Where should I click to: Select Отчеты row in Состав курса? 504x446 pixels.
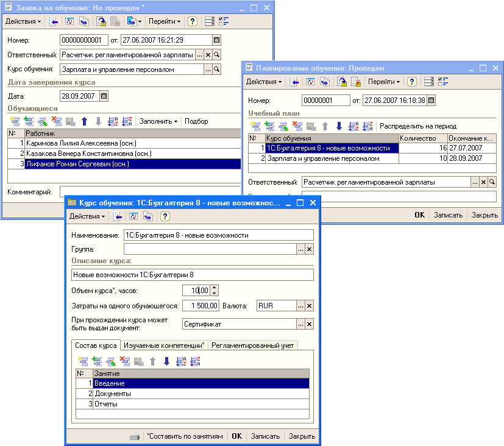[x=192, y=404]
